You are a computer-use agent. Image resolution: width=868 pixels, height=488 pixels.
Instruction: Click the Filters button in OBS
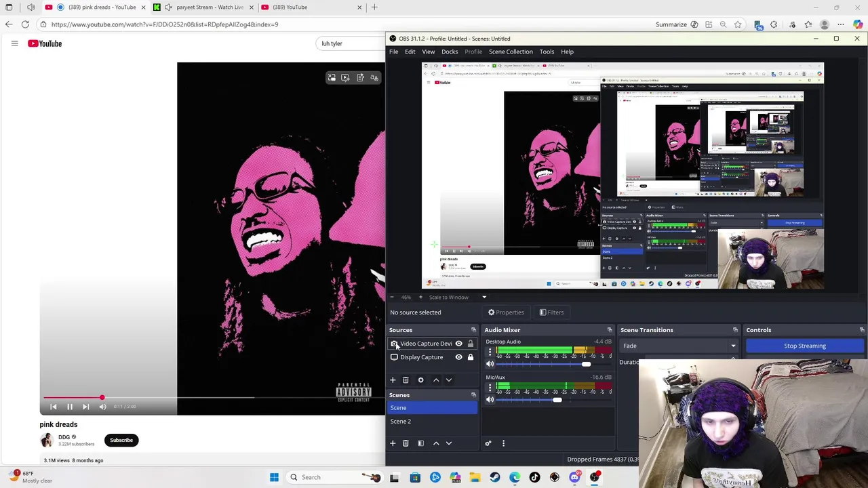[x=551, y=312]
